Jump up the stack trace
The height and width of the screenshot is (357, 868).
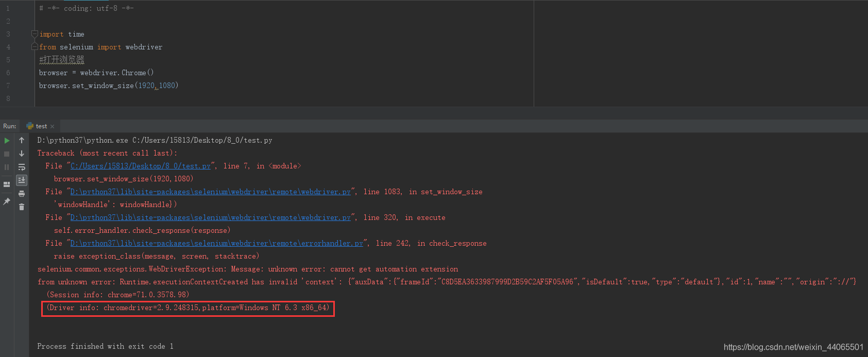pos(22,140)
